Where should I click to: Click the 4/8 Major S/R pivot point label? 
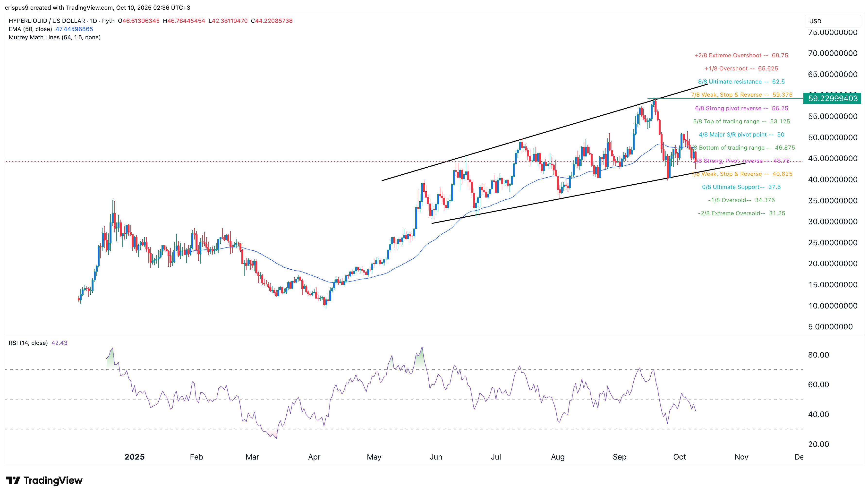coord(741,135)
